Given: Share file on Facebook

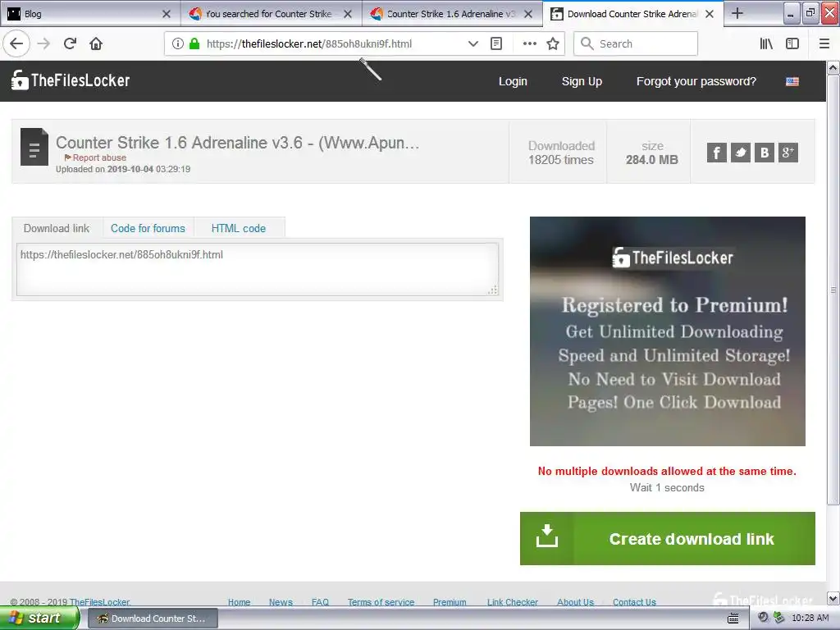Looking at the screenshot, I should coord(717,153).
